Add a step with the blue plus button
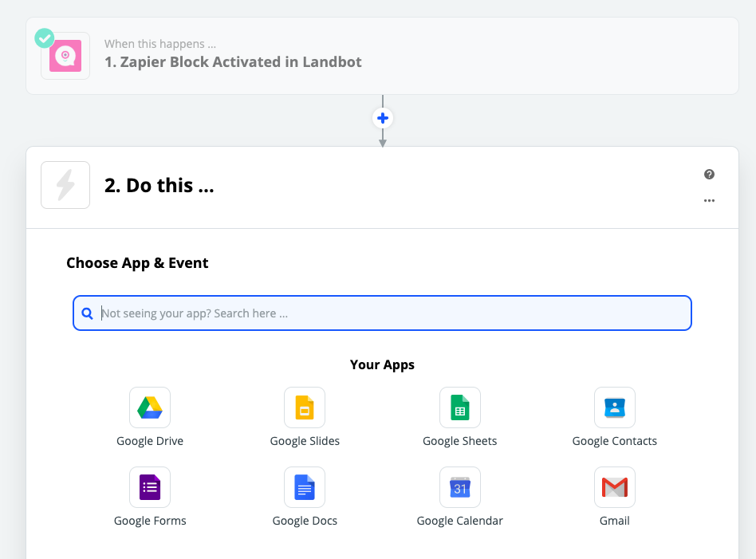756x559 pixels. (x=383, y=118)
